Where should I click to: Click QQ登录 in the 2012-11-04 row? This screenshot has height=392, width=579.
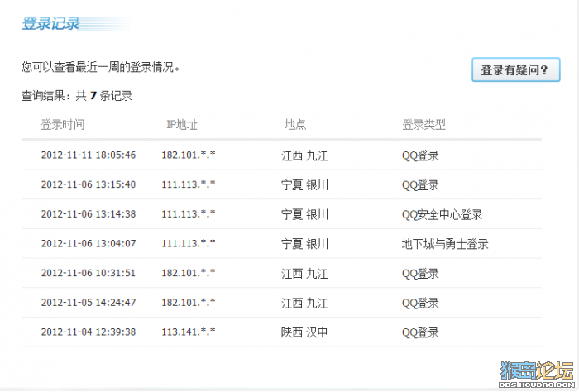420,332
